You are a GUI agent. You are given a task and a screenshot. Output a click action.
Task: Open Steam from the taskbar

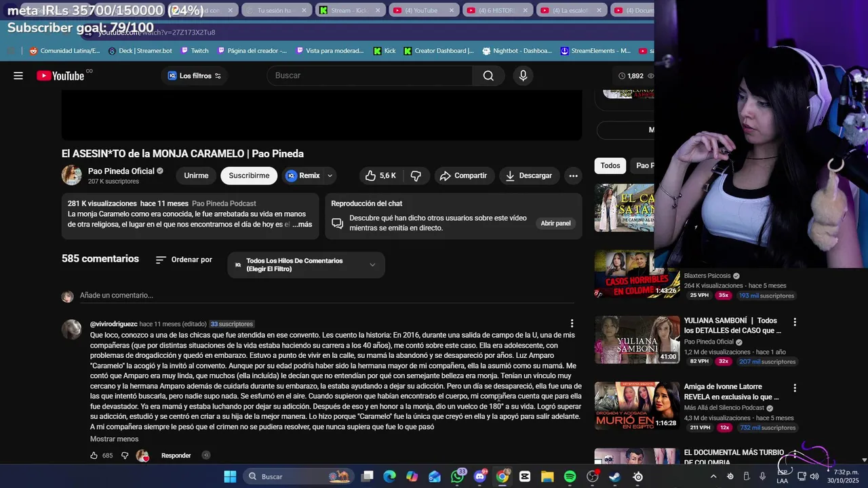614,476
